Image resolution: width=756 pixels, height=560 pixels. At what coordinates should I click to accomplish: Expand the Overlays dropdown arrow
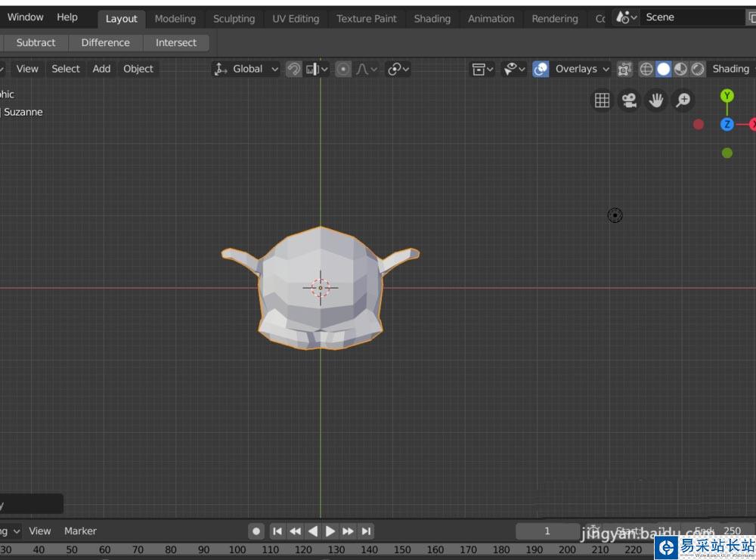(606, 69)
